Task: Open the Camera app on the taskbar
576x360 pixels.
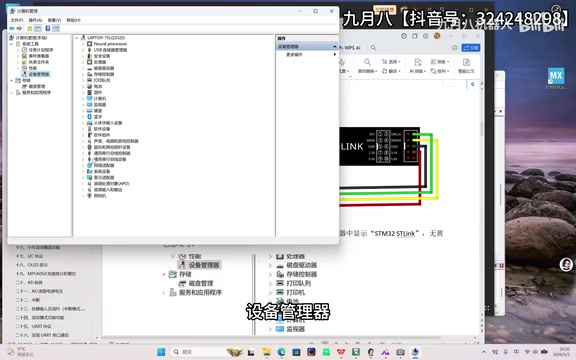Action: pos(400,352)
